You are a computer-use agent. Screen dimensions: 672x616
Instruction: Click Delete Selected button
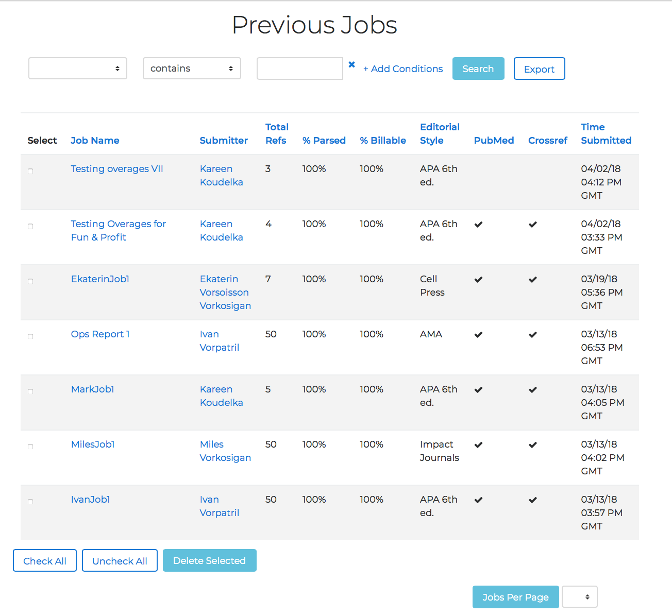point(210,560)
